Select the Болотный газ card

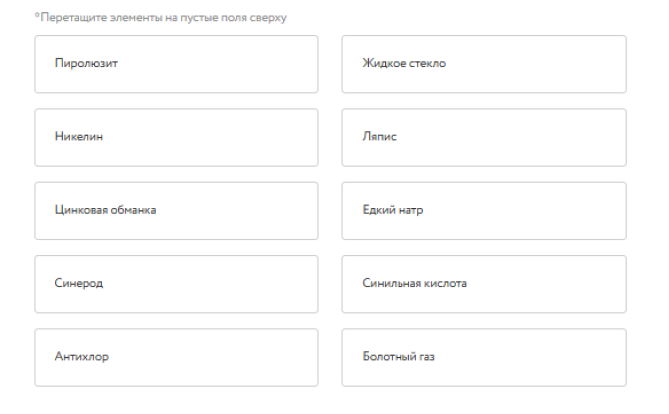tap(484, 356)
